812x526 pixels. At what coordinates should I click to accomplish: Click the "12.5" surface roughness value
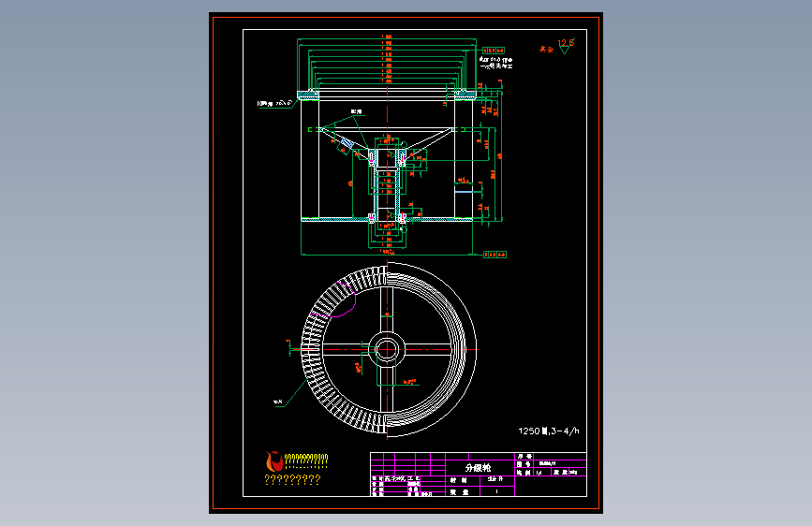click(566, 43)
